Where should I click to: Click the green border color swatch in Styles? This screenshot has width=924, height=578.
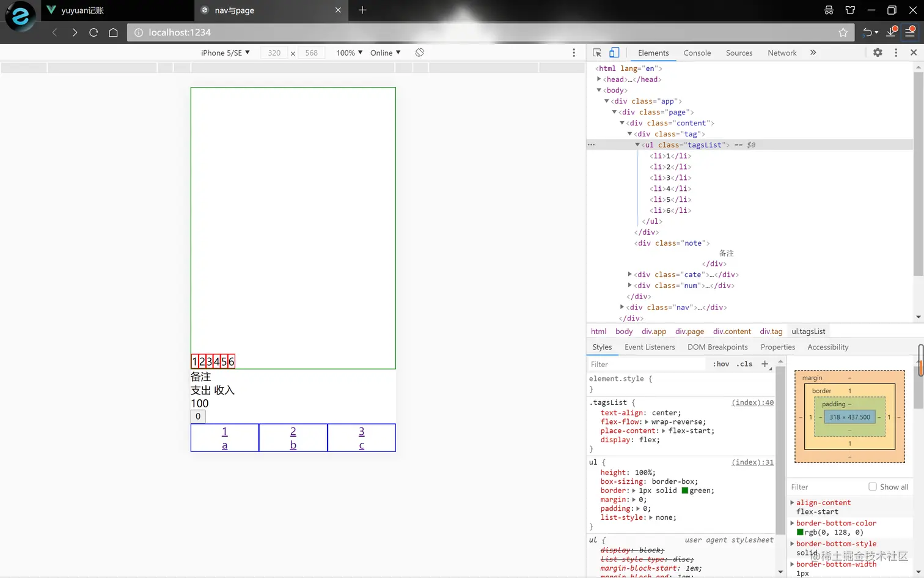point(685,491)
